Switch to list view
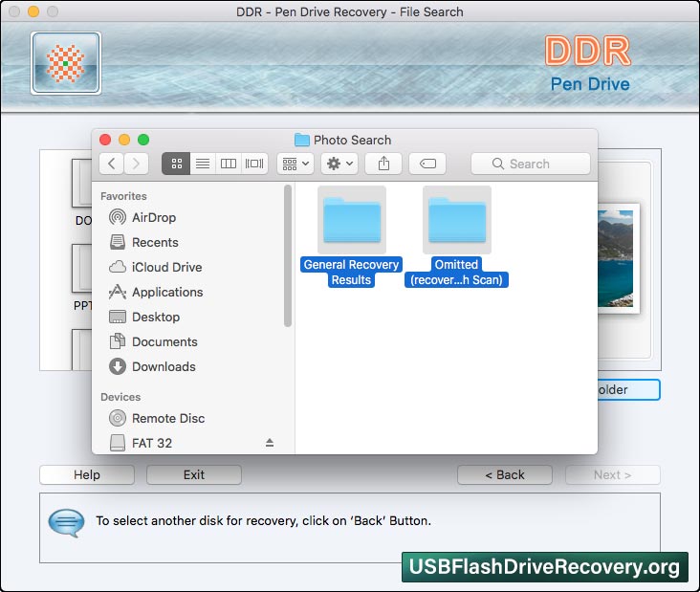Viewport: 700px width, 592px height. click(x=203, y=164)
